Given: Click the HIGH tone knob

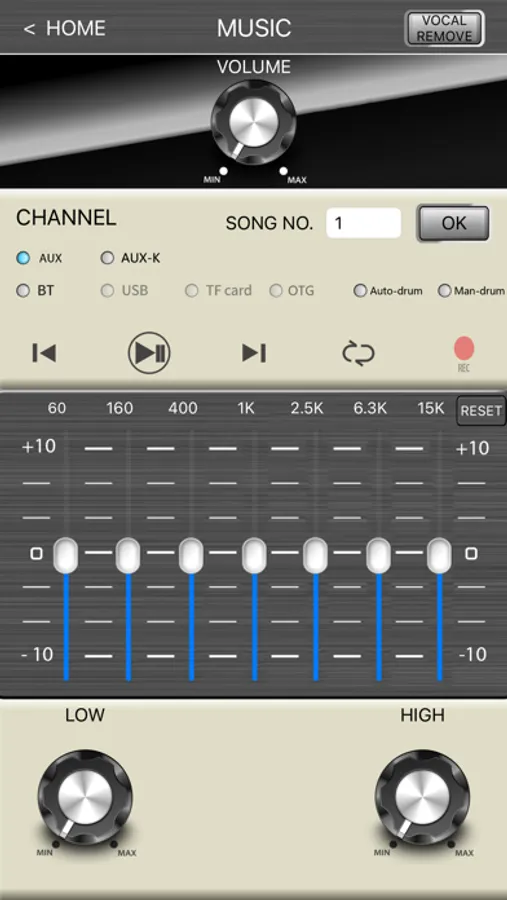Looking at the screenshot, I should point(422,797).
